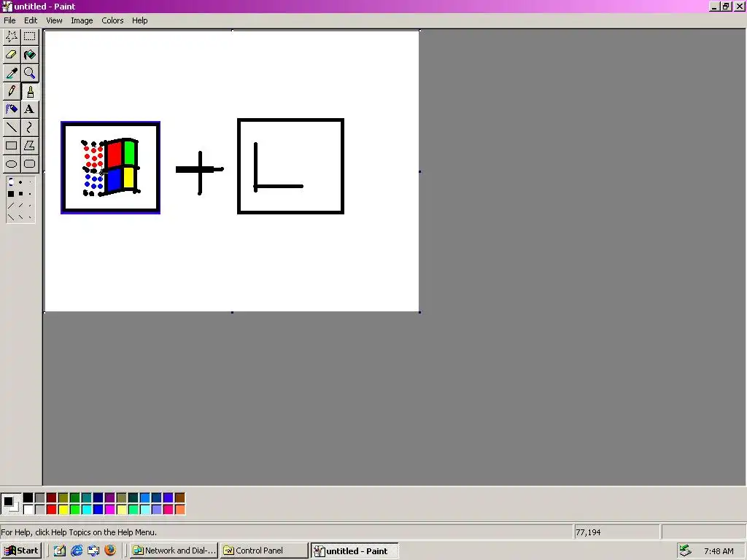Open the File menu
This screenshot has width=747, height=560.
click(9, 20)
